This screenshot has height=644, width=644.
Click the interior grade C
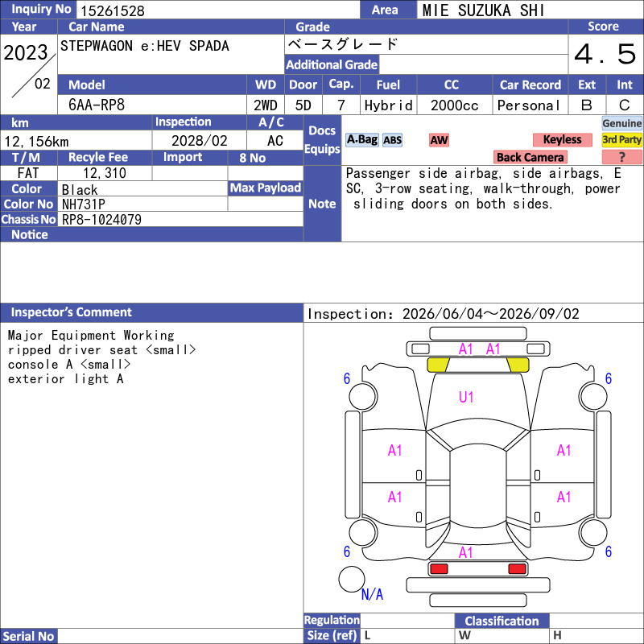coord(625,105)
